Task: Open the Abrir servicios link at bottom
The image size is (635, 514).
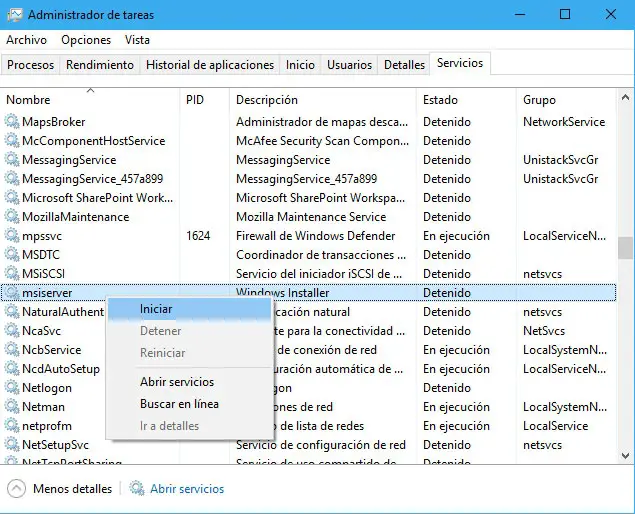Action: point(187,489)
